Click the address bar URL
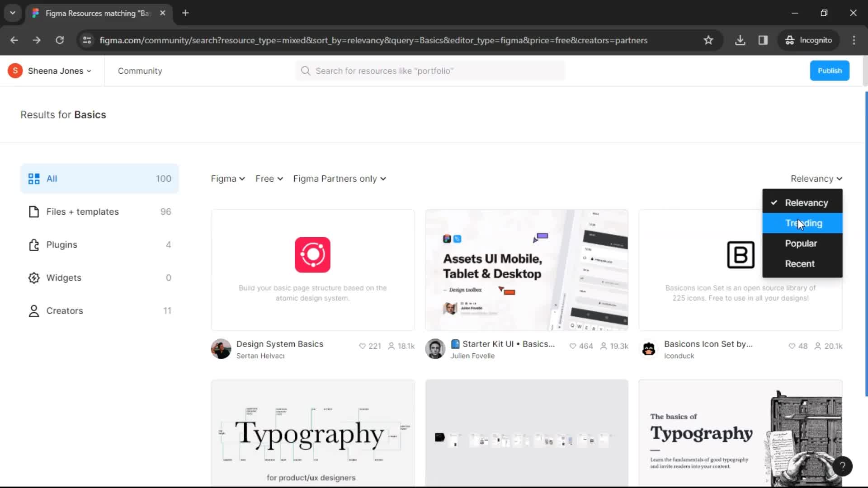868x488 pixels. click(373, 40)
